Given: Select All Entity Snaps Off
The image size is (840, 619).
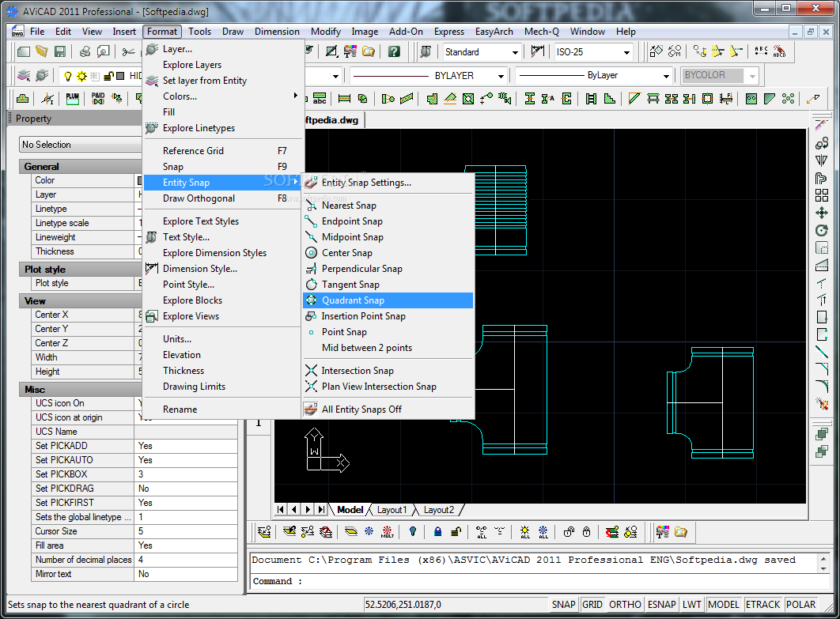Looking at the screenshot, I should [x=388, y=409].
